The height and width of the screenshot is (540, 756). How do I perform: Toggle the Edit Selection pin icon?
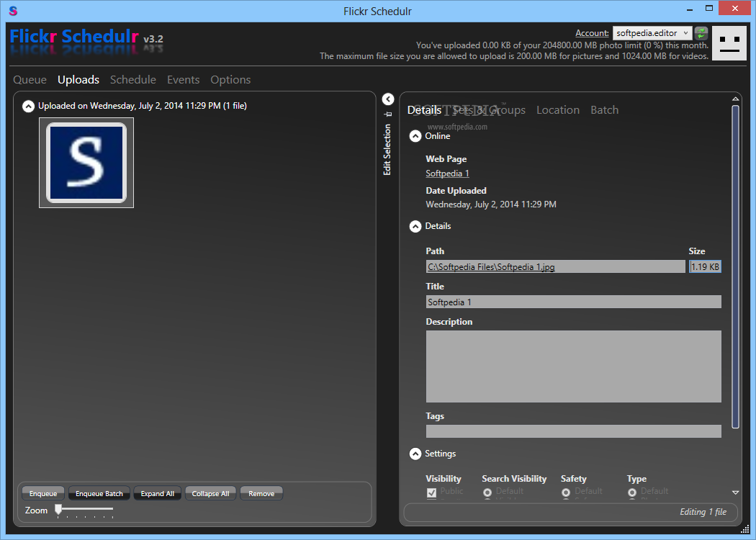point(388,114)
